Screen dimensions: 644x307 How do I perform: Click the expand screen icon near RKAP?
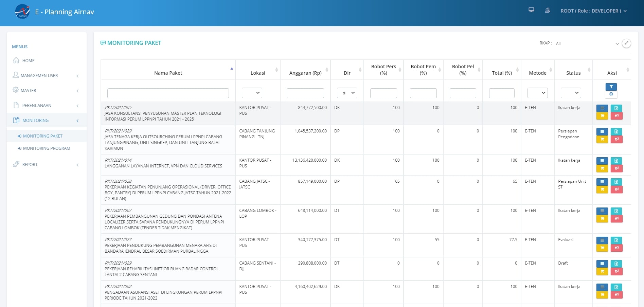(626, 43)
